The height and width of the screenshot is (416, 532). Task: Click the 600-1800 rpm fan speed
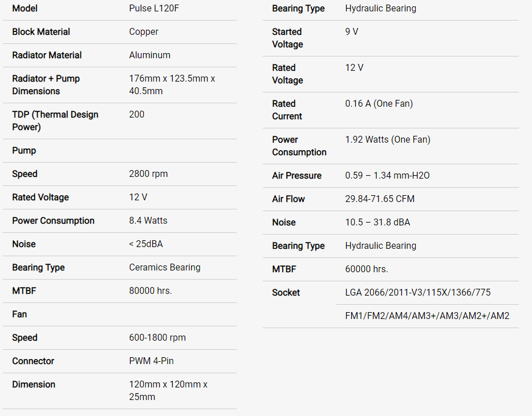pyautogui.click(x=157, y=338)
